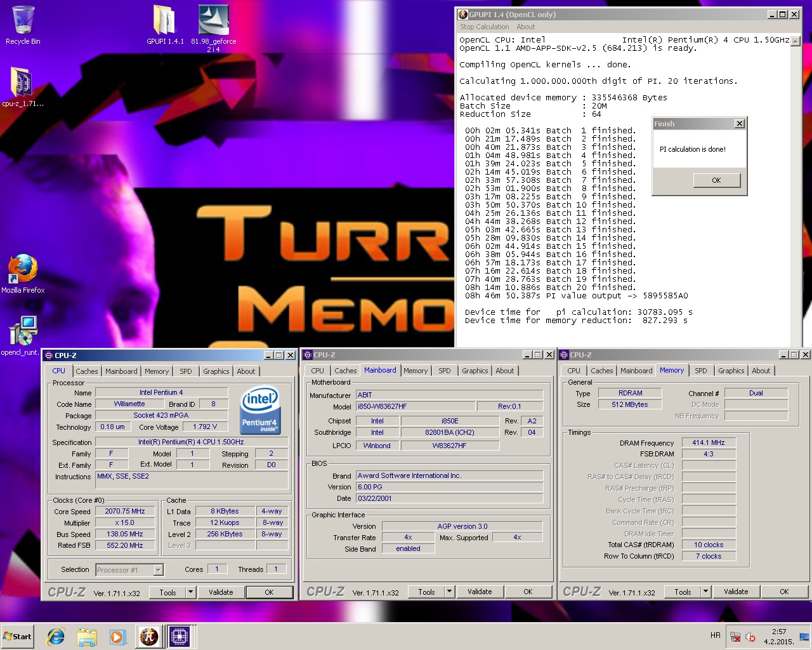The width and height of the screenshot is (812, 650).
Task: Click the 'PI value output -> 5895585A0' line
Action: click(x=577, y=296)
